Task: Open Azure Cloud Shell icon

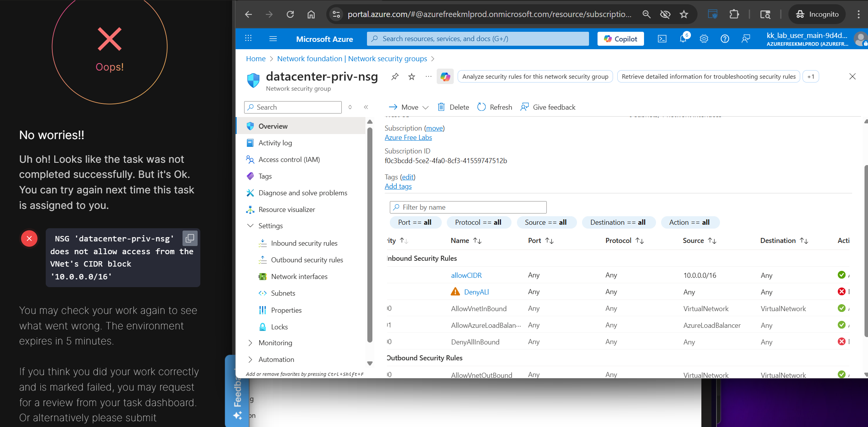Action: pyautogui.click(x=662, y=39)
